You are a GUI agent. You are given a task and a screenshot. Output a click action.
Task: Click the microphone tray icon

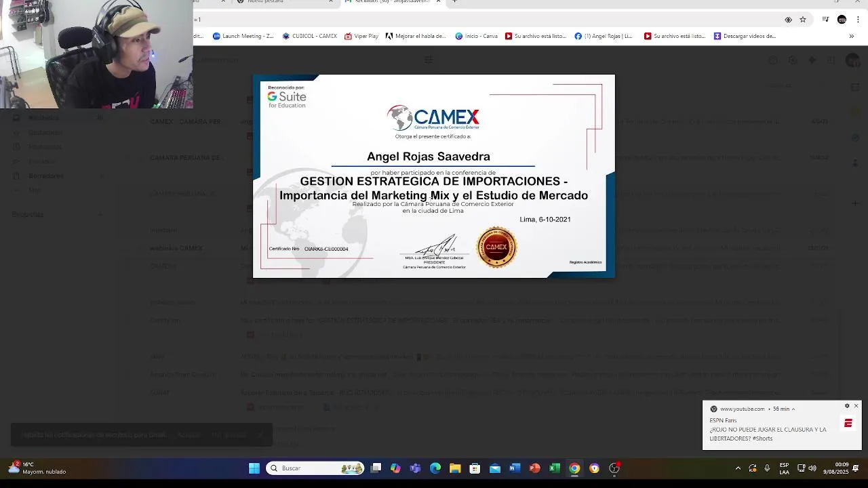point(767,468)
